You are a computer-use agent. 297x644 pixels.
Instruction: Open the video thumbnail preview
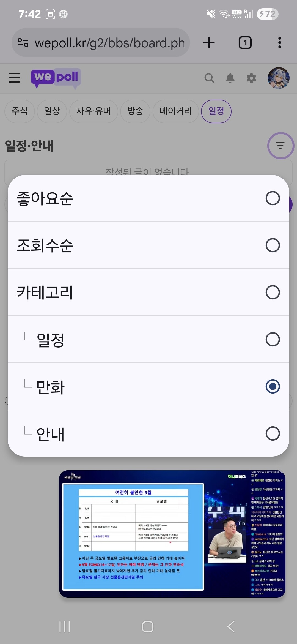[172, 534]
